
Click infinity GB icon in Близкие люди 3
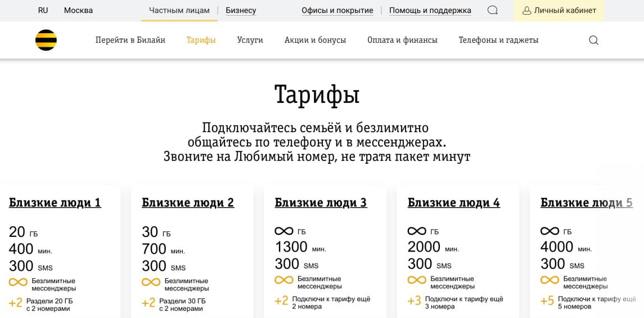coord(284,231)
